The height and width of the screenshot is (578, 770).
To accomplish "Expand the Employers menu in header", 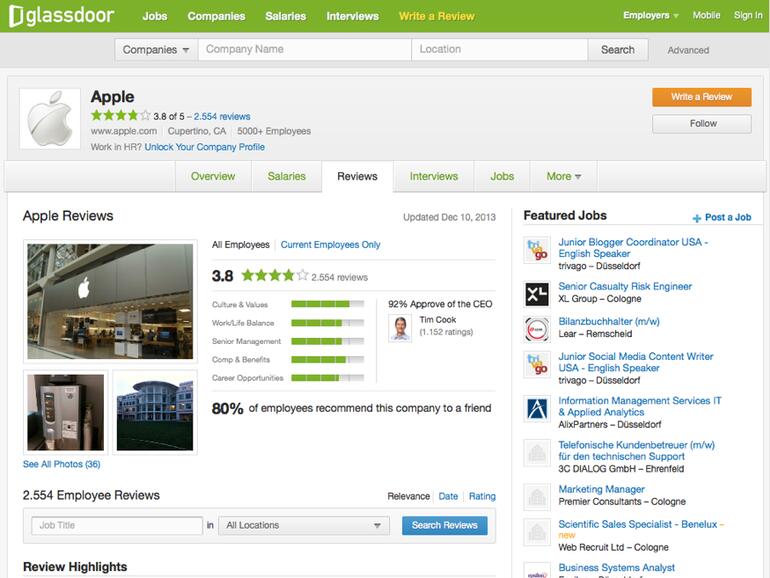I will click(651, 15).
